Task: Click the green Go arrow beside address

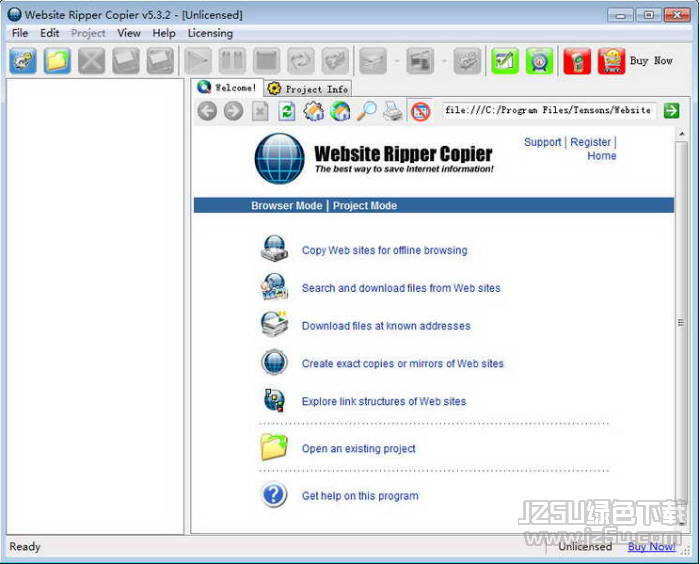Action: (671, 110)
